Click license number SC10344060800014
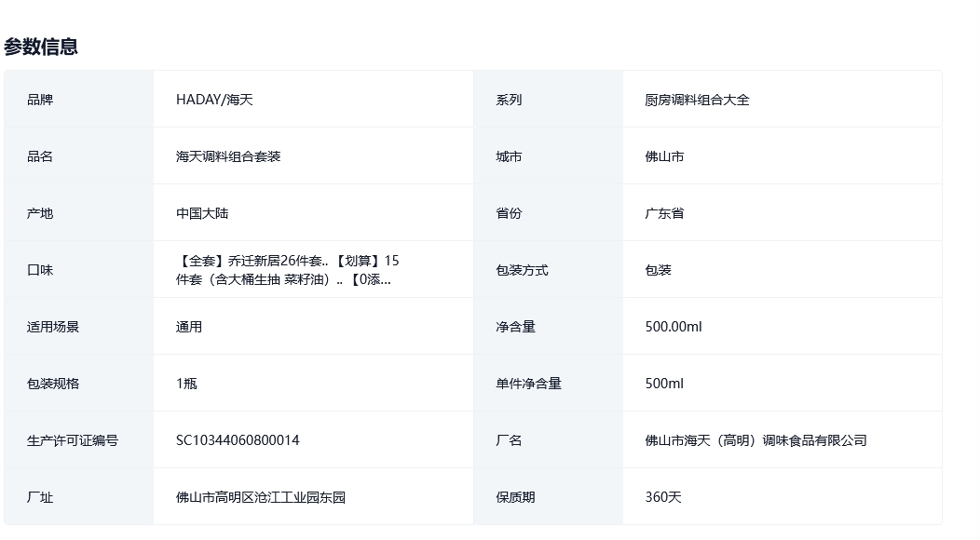 tap(238, 441)
